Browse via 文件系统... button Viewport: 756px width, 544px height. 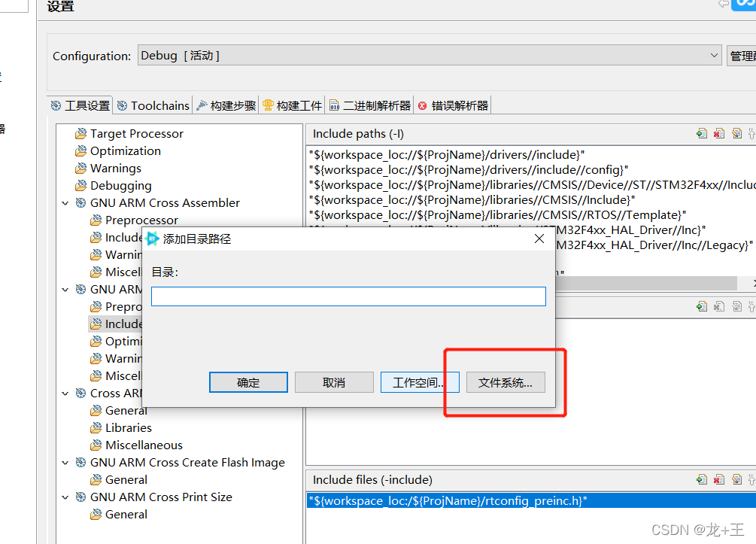[x=506, y=382]
